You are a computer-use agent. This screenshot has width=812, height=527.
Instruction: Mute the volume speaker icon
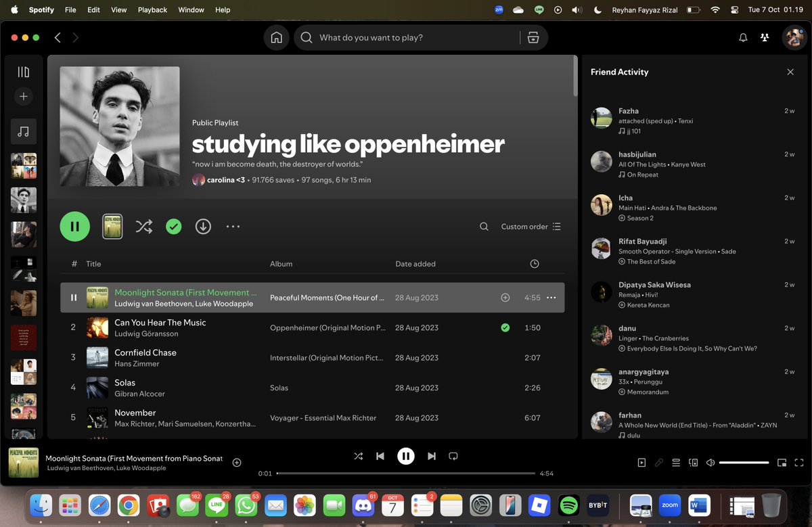710,463
